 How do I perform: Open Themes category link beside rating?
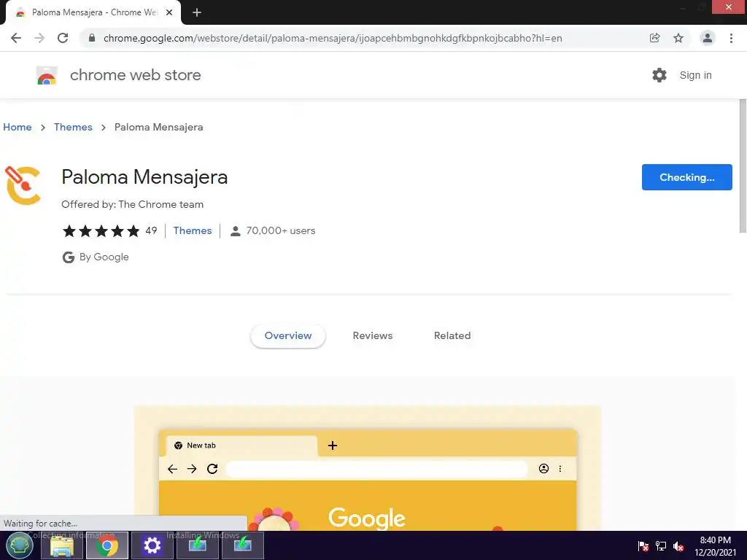tap(193, 230)
